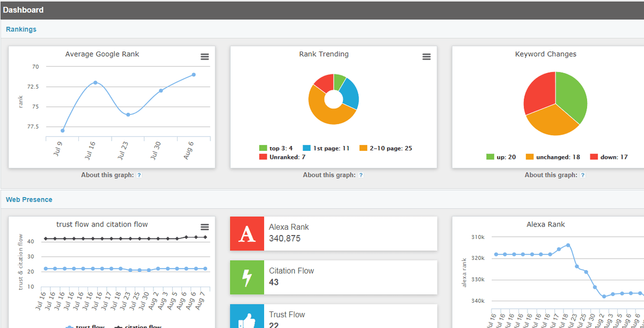
Task: Select the Rankings section heading
Action: point(21,30)
